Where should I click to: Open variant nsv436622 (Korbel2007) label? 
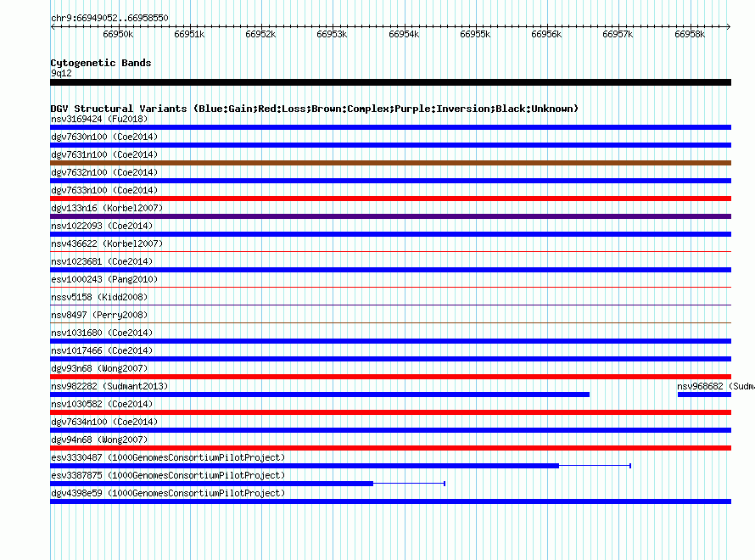[x=107, y=244]
